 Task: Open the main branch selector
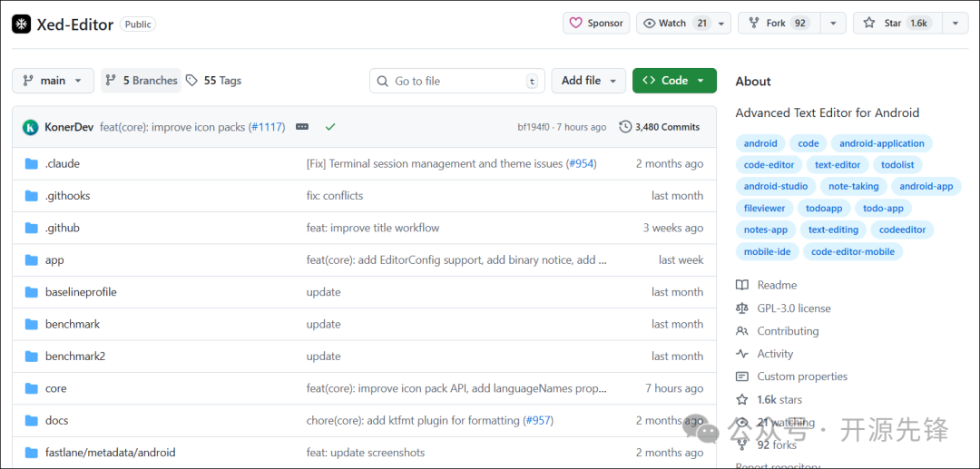pos(54,81)
